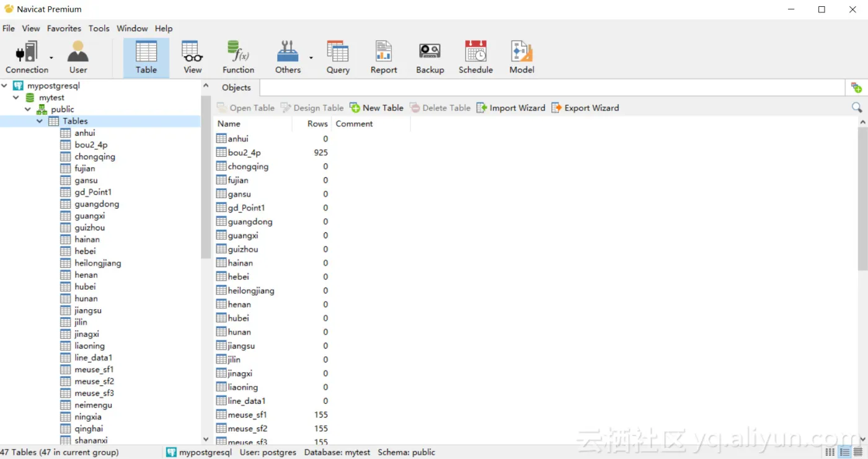Collapse the public schema node
The image size is (868, 459).
(x=28, y=110)
